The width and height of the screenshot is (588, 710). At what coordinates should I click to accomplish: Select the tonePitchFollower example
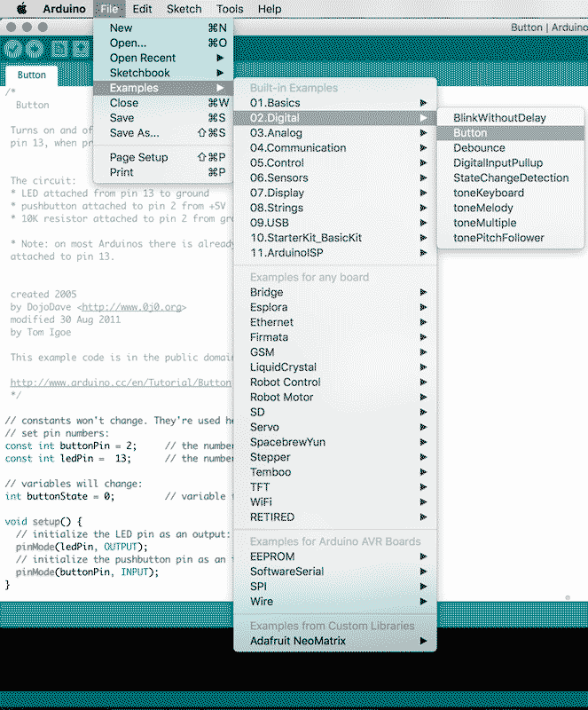[511, 237]
